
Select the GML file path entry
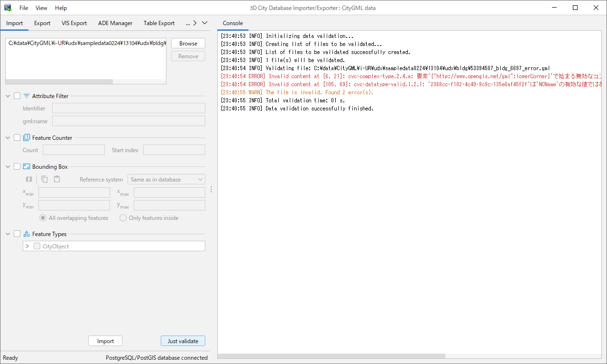click(x=86, y=43)
